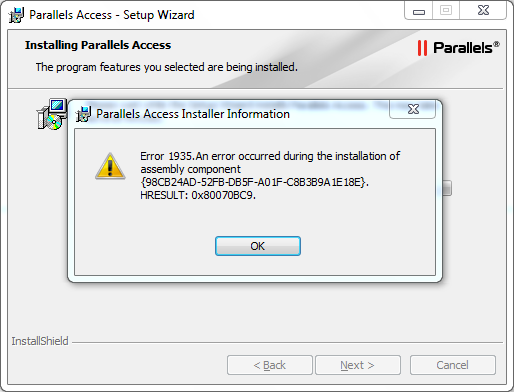Click the Parallels brand name text

point(466,48)
